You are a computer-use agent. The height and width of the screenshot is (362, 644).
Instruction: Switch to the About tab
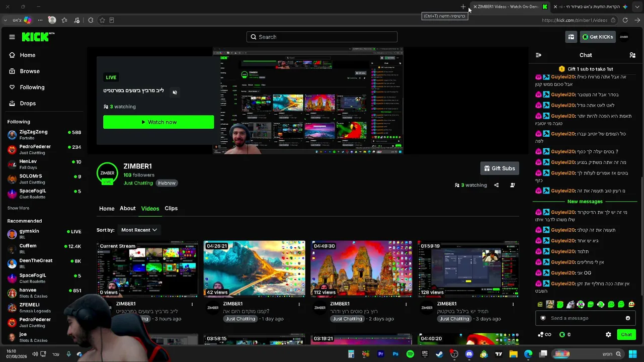pyautogui.click(x=127, y=208)
